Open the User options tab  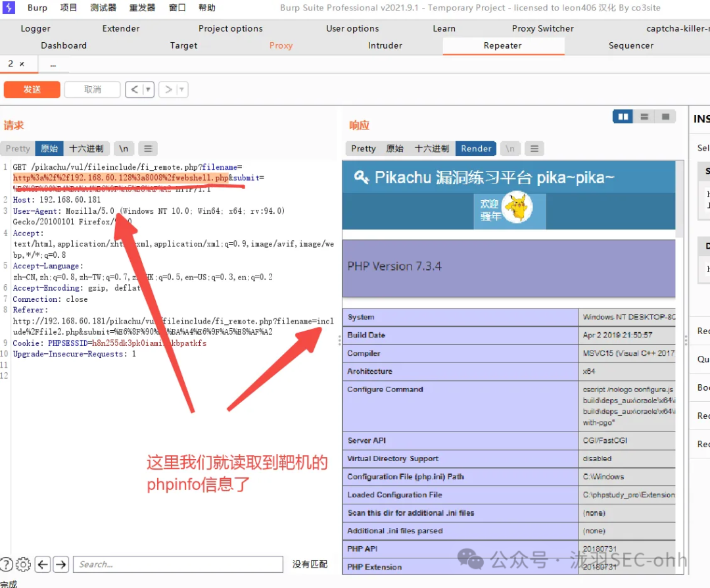tap(352, 28)
